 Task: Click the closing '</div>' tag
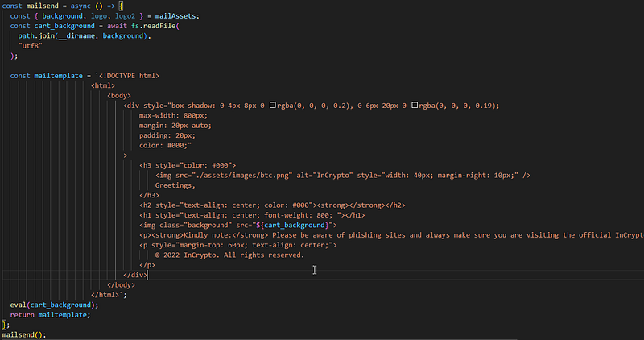(135, 275)
